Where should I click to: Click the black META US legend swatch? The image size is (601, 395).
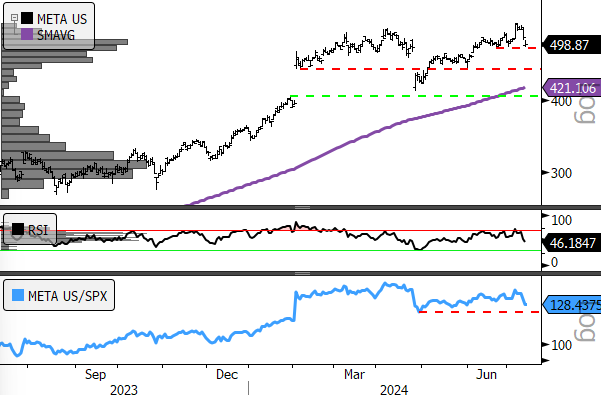(27, 18)
